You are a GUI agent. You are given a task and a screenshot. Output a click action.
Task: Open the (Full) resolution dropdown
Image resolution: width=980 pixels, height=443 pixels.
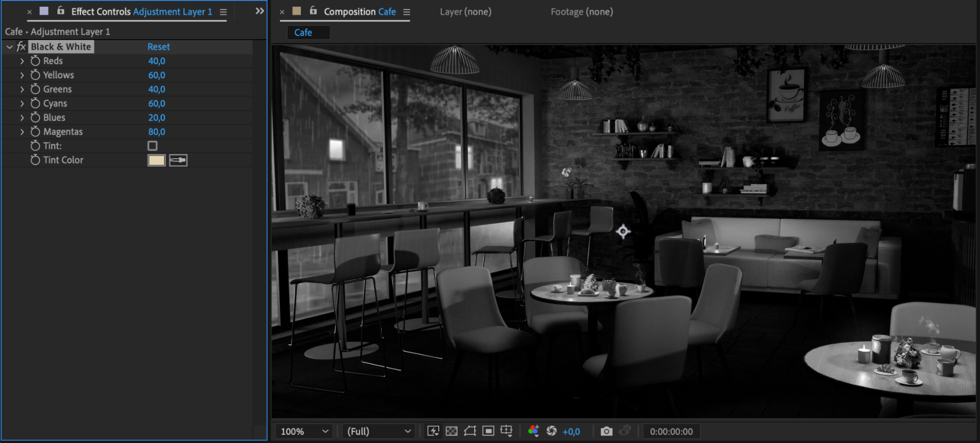[378, 431]
